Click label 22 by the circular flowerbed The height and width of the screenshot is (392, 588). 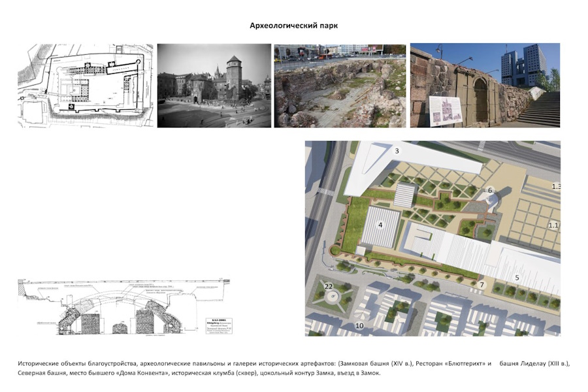pyautogui.click(x=329, y=287)
